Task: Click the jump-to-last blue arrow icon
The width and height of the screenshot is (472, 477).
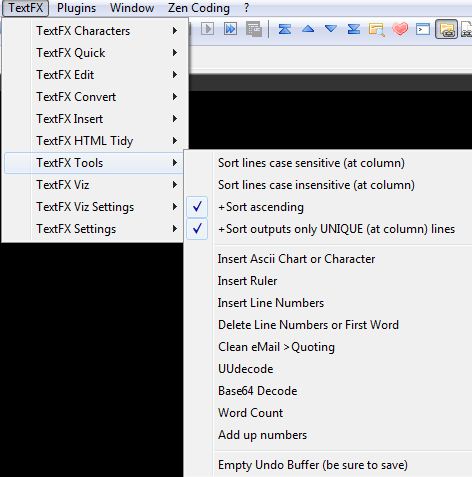Action: pyautogui.click(x=354, y=29)
